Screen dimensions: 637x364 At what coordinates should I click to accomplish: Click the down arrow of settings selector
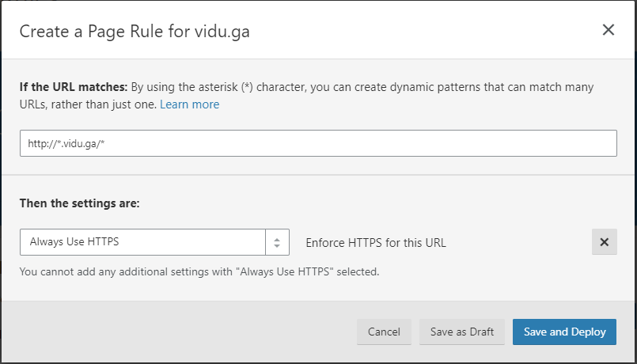click(x=277, y=247)
